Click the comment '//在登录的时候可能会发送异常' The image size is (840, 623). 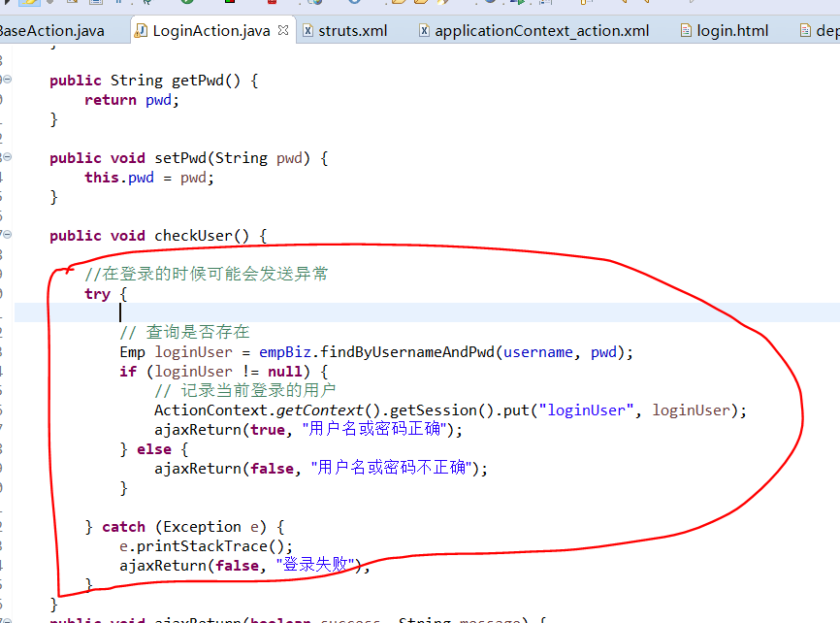(x=207, y=274)
